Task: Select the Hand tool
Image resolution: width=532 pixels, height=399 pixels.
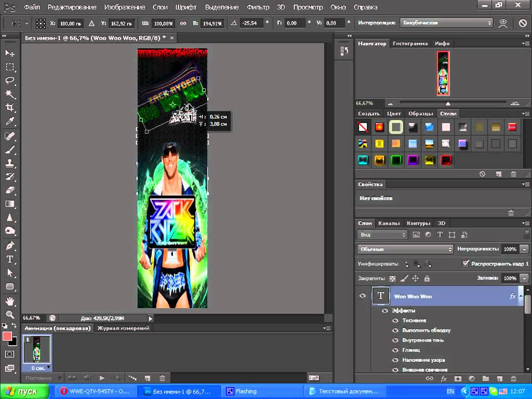Action: (10, 301)
